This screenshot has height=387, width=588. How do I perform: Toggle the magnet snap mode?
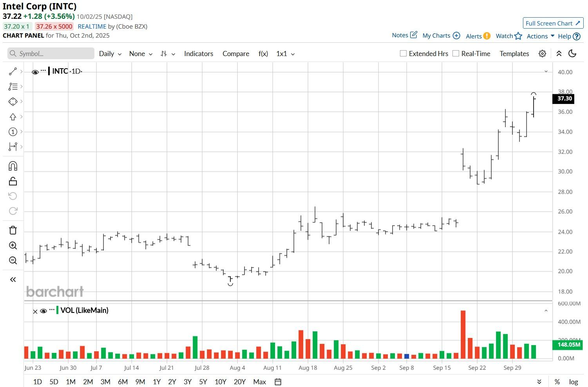point(13,166)
